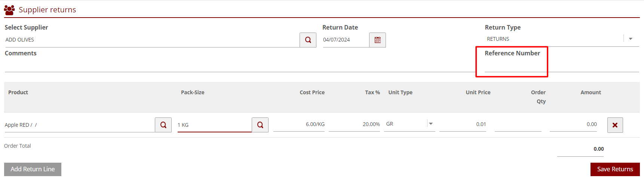Viewport: 644px width, 184px height.
Task: Open the Unit Type GR dropdown
Action: coord(431,124)
